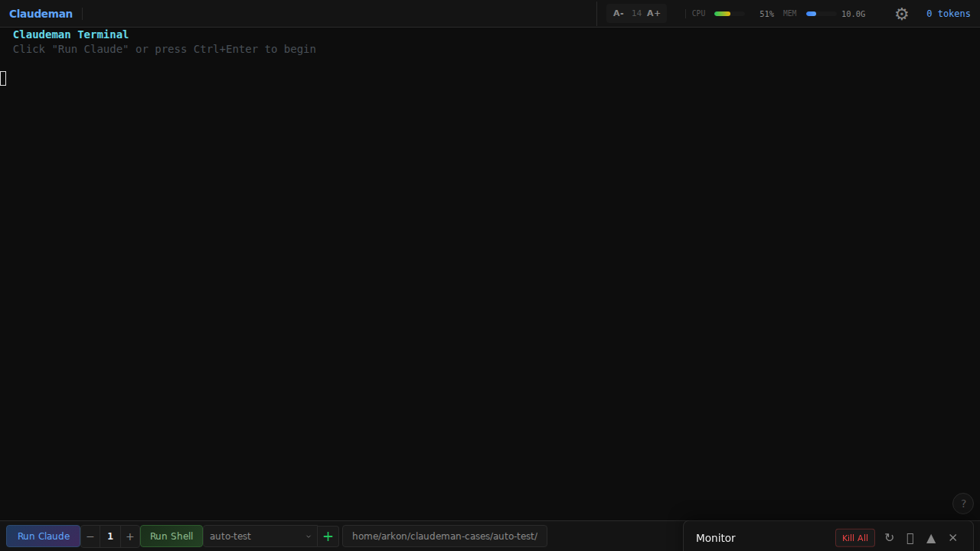Viewport: 980px width, 551px height.
Task: Click the home/arkon/claudeman-cases/auto-test/ path field
Action: coord(445,536)
